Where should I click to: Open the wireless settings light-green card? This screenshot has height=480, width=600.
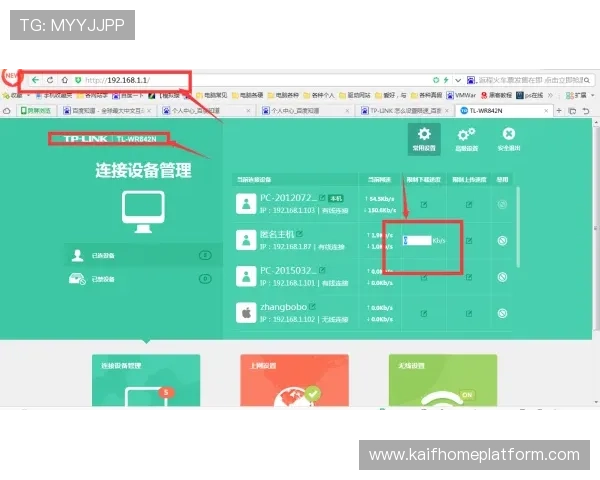(443, 380)
